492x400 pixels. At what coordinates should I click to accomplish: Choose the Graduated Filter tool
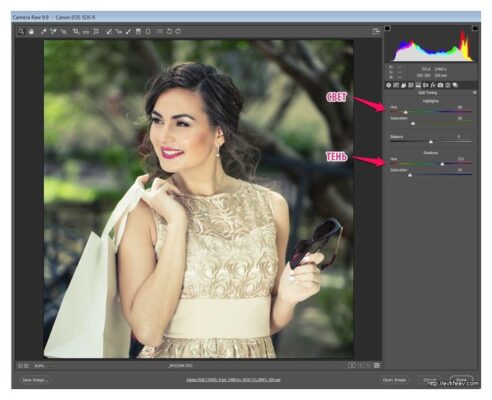pos(138,32)
